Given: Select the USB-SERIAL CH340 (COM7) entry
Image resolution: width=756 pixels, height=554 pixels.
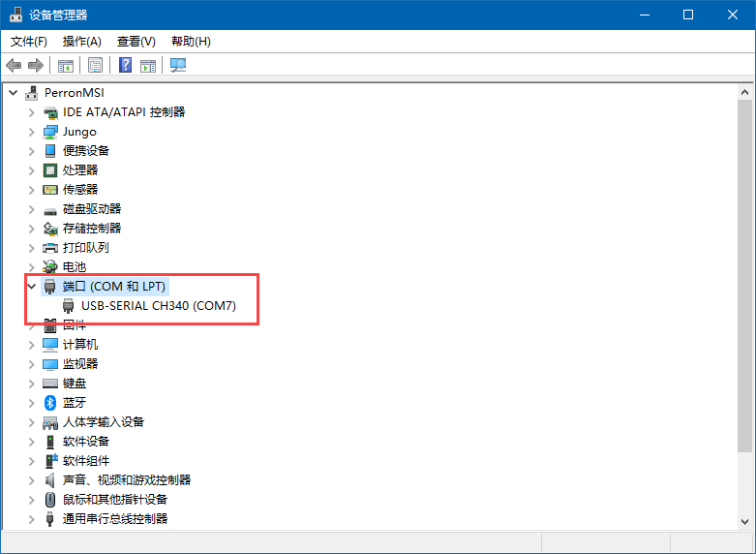Looking at the screenshot, I should coord(159,306).
